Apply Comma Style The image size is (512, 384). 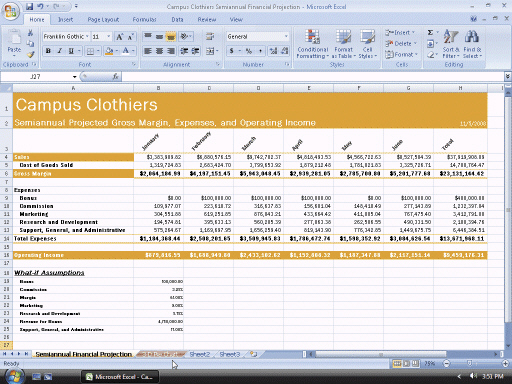point(260,51)
